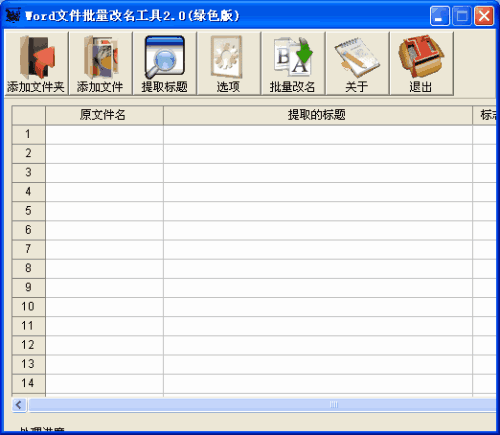This screenshot has height=435, width=500.
Task: Select row header 9
Action: coord(29,288)
